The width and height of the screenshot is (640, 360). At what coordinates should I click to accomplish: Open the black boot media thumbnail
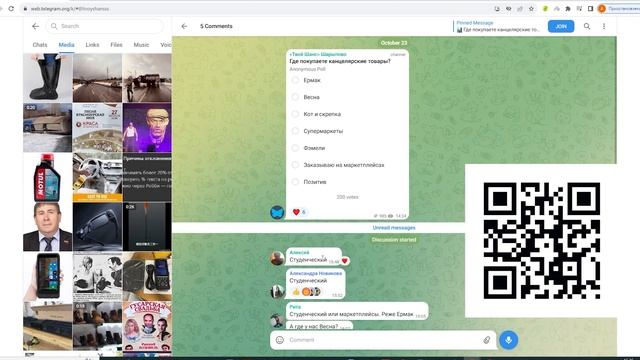pos(48,78)
